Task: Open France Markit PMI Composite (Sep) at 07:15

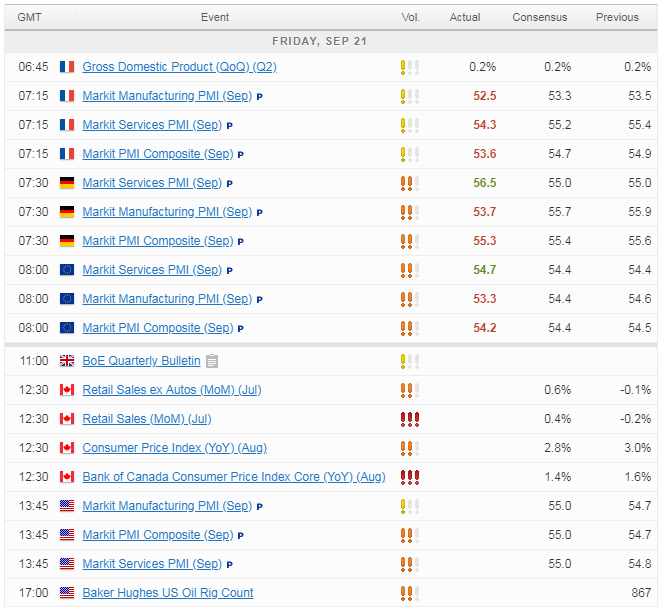Action: coord(158,154)
